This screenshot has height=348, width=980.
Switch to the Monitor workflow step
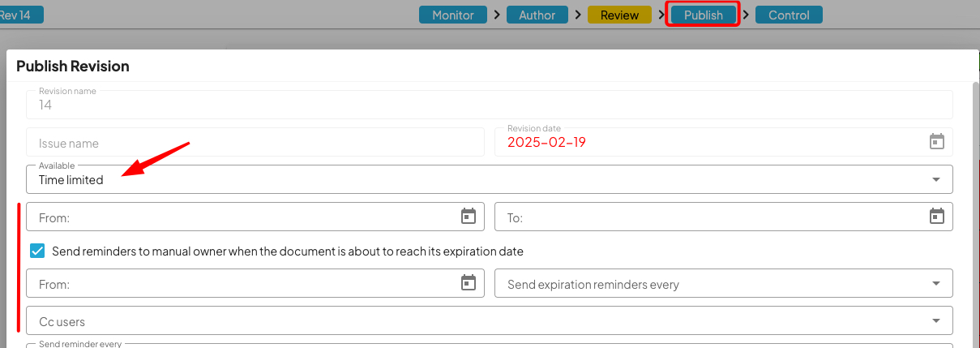[x=453, y=15]
